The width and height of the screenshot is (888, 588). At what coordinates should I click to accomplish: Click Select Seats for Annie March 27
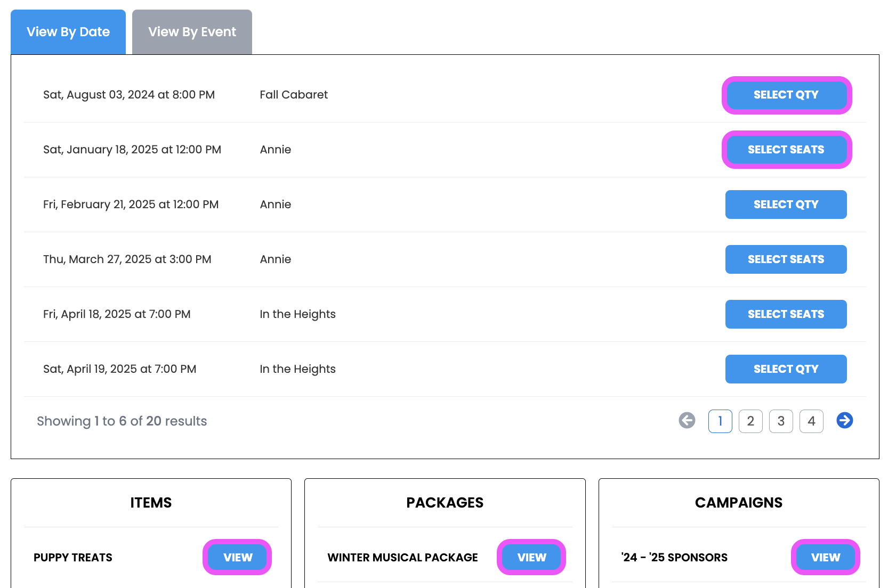coord(786,259)
